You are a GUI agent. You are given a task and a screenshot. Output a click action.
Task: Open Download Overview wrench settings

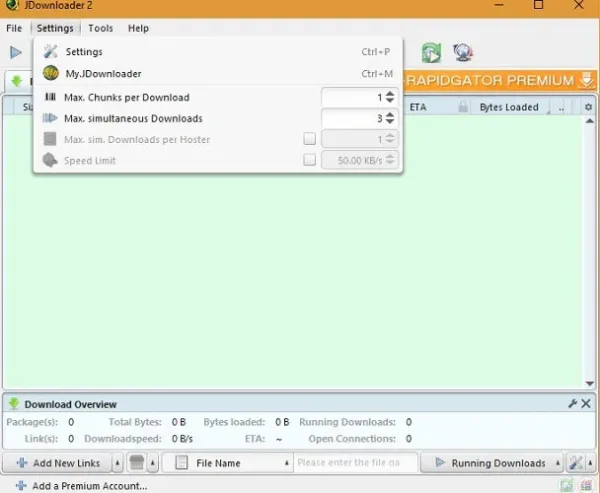pos(572,403)
